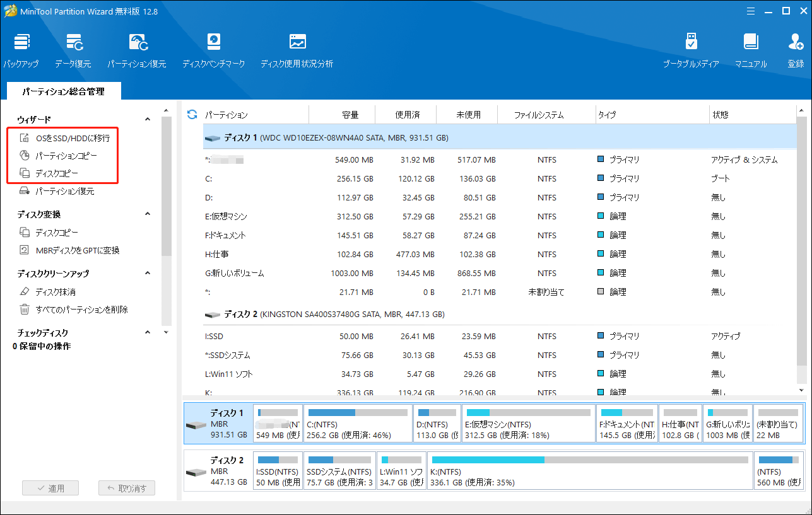Select (NTFS) 560 MB block on disk 2
Viewport: 812px width, 515px height.
[x=779, y=471]
